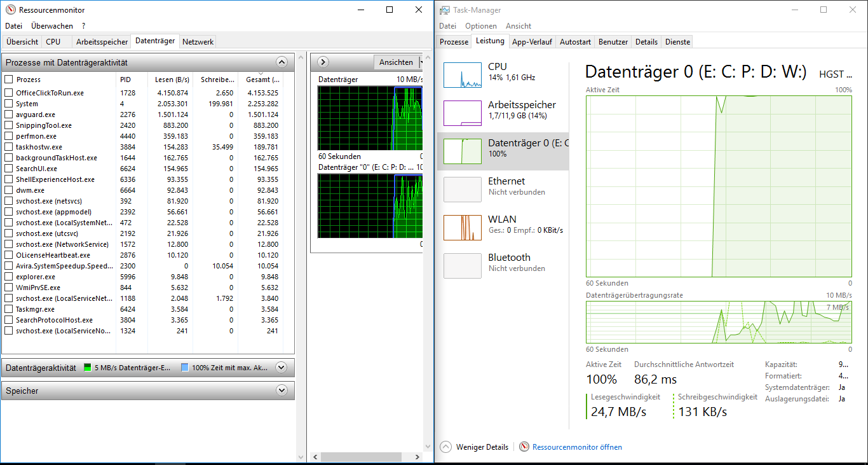Open the Optionen menu
This screenshot has height=465, width=868.
pos(481,26)
